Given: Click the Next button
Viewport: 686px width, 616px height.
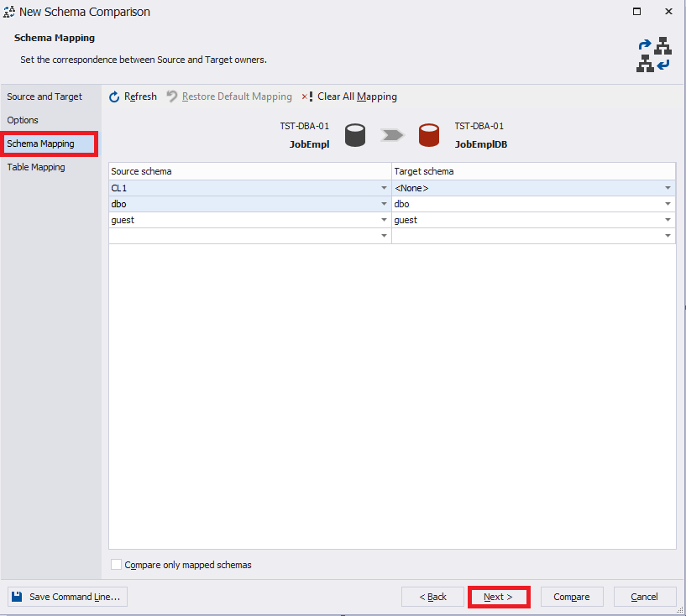Looking at the screenshot, I should 499,597.
